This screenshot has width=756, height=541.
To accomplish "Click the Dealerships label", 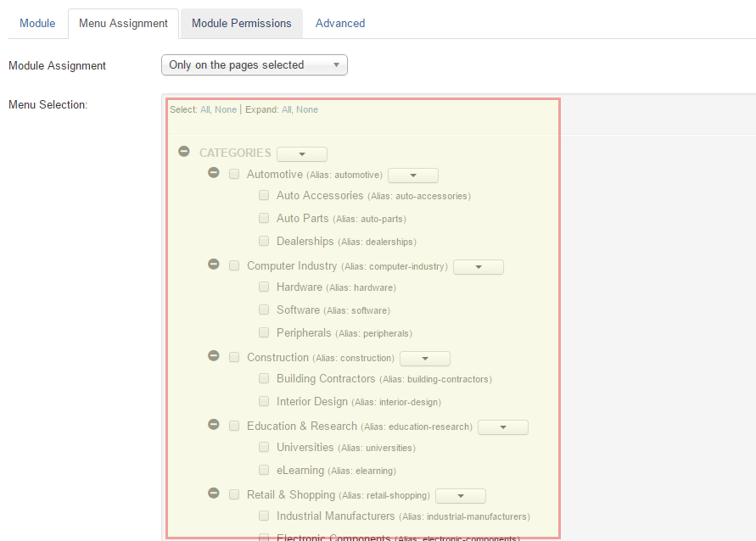I will click(x=305, y=241).
